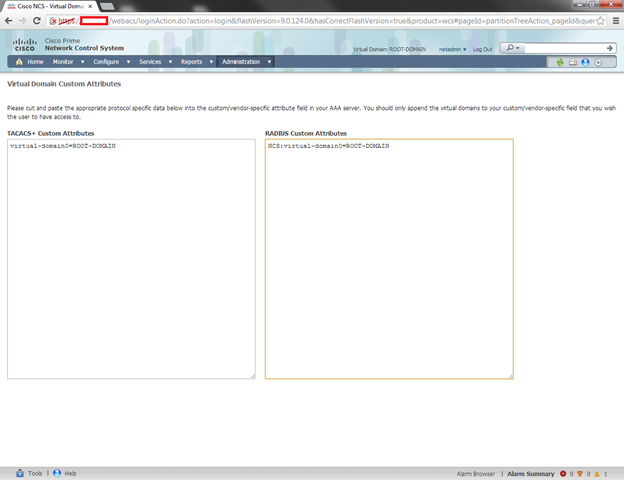Click the Tools link in footer
624x480 pixels.
35,473
